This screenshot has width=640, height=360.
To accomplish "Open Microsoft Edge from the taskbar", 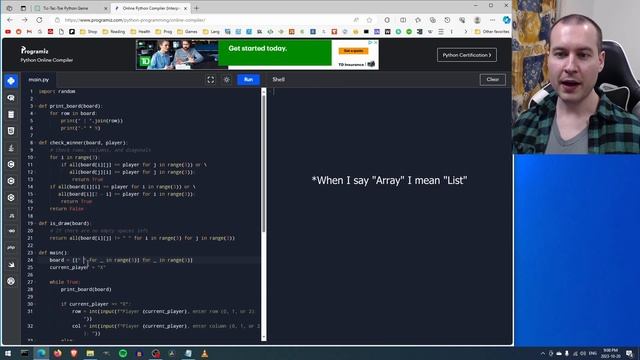I will click(x=41, y=353).
